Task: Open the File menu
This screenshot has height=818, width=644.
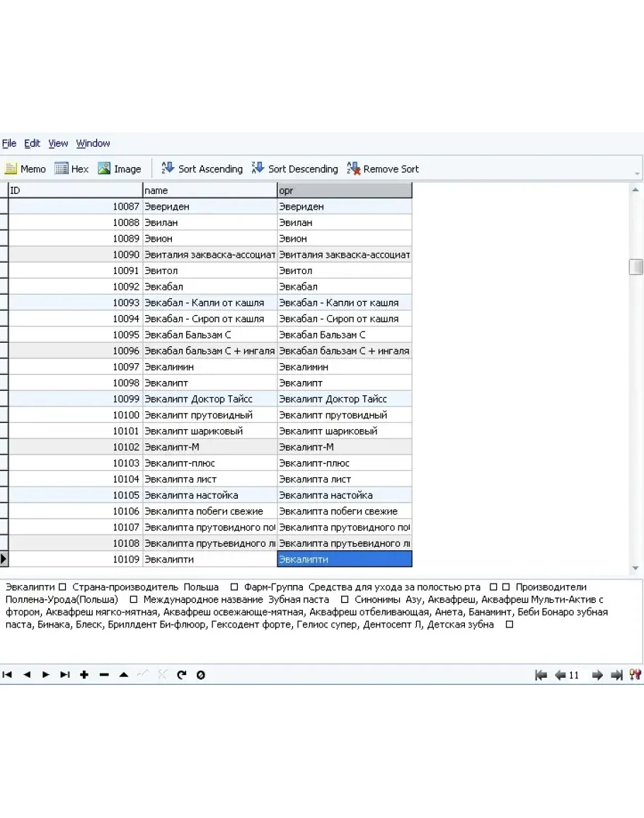Action: pos(9,143)
